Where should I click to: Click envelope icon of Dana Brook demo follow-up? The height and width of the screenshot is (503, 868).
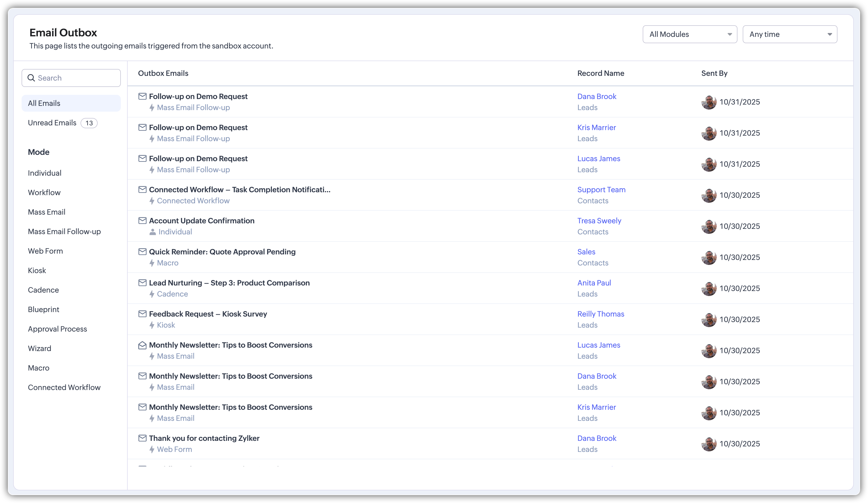click(x=142, y=96)
